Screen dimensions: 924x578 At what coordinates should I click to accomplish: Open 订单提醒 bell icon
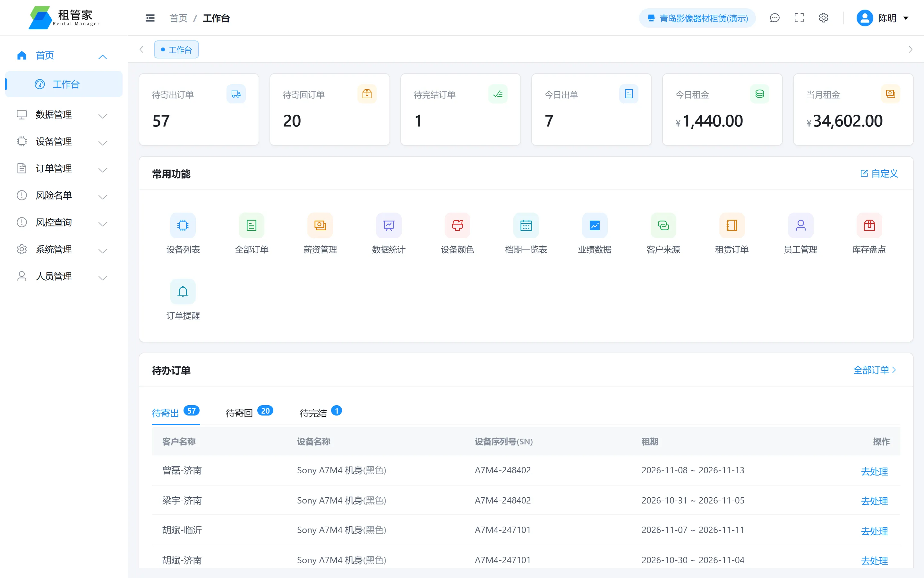tap(183, 291)
